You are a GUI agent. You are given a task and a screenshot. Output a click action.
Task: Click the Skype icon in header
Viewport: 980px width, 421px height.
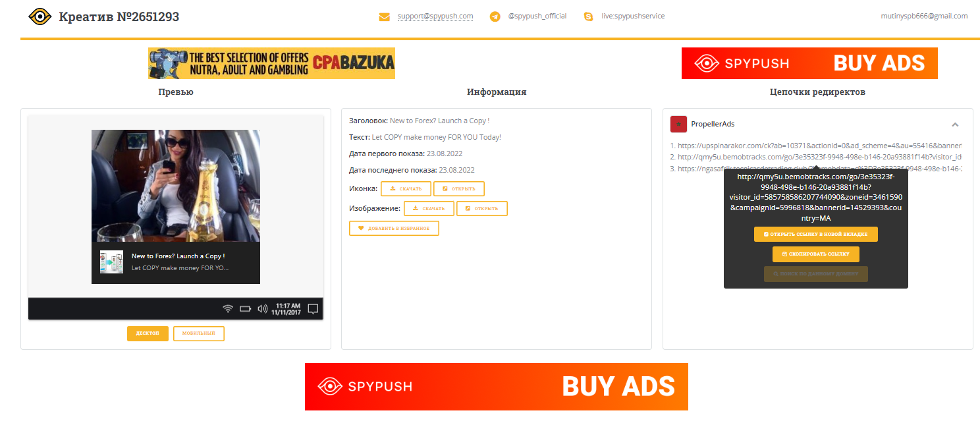pyautogui.click(x=589, y=16)
